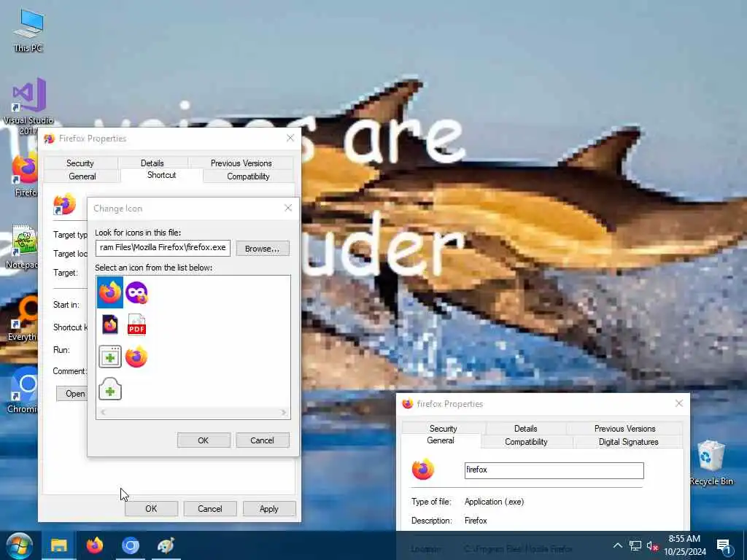Close the Change Icon dialog

coord(288,208)
